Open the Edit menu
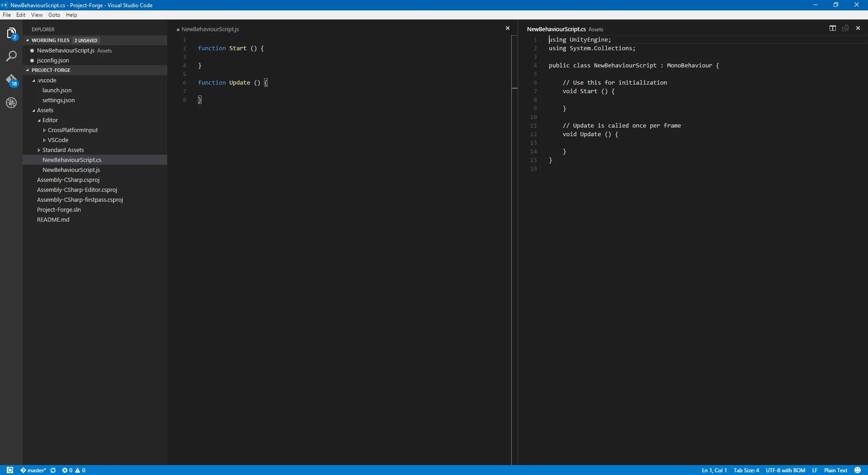The width and height of the screenshot is (868, 475). (x=21, y=15)
